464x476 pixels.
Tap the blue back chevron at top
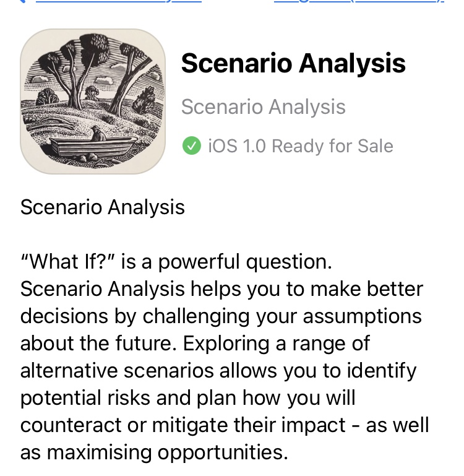coord(22,1)
